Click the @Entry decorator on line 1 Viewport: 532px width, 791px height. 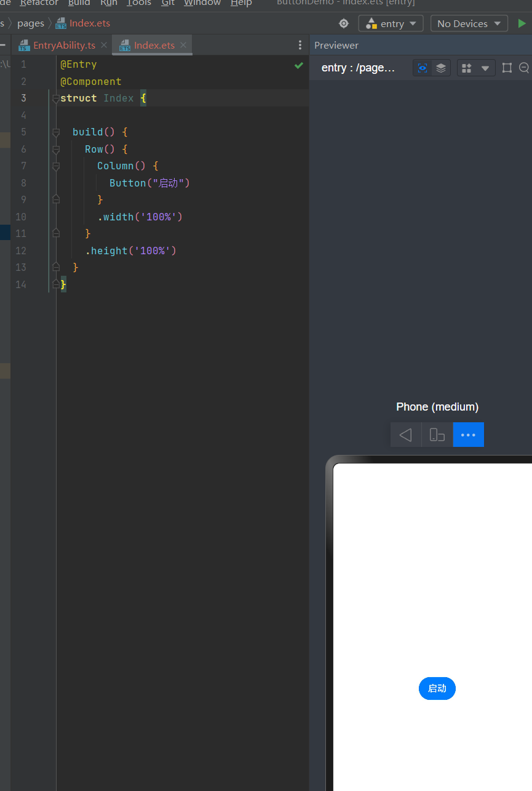click(x=79, y=64)
